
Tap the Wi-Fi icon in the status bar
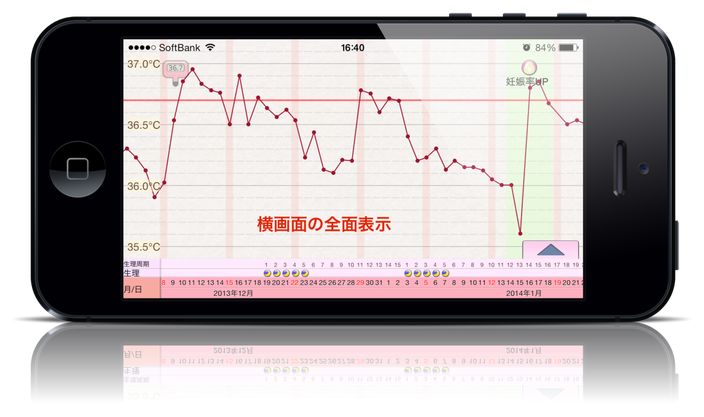click(x=210, y=47)
